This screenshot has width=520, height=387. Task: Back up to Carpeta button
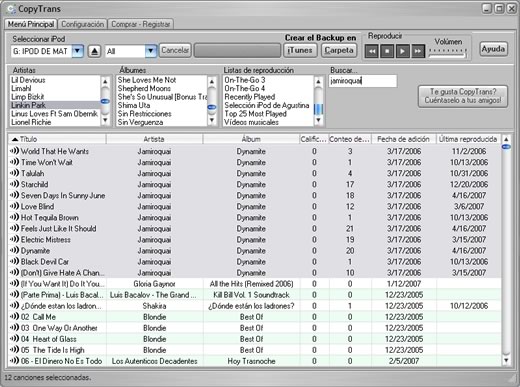[x=339, y=50]
